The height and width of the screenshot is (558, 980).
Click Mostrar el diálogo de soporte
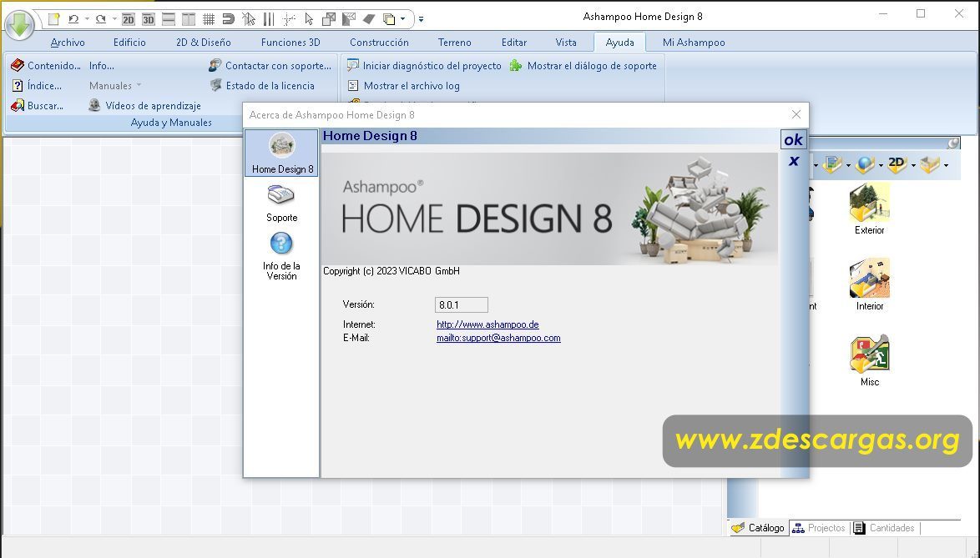pyautogui.click(x=583, y=66)
